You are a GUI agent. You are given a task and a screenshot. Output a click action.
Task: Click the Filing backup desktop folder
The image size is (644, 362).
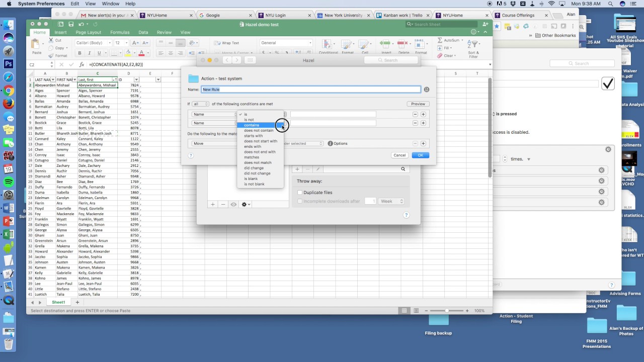(x=438, y=324)
